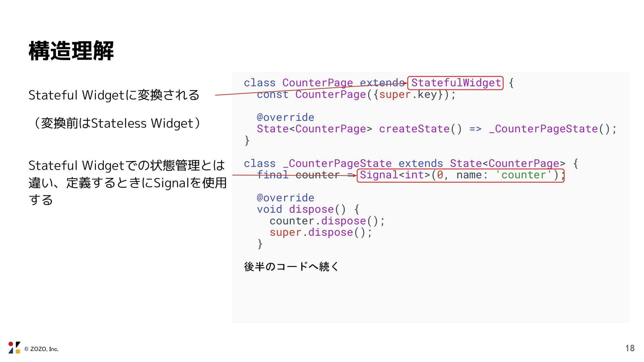Click the © ZOZO, Inc. copyright text

click(42, 349)
